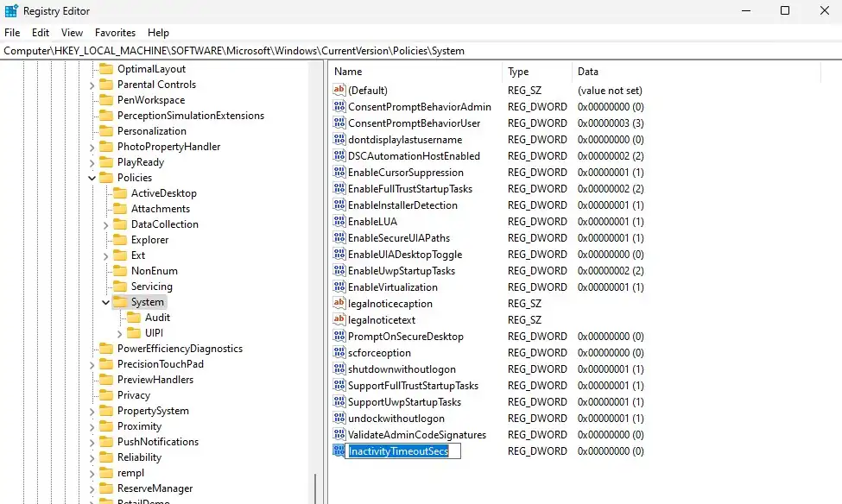Expand the Ext key
The image size is (842, 504).
coord(105,256)
